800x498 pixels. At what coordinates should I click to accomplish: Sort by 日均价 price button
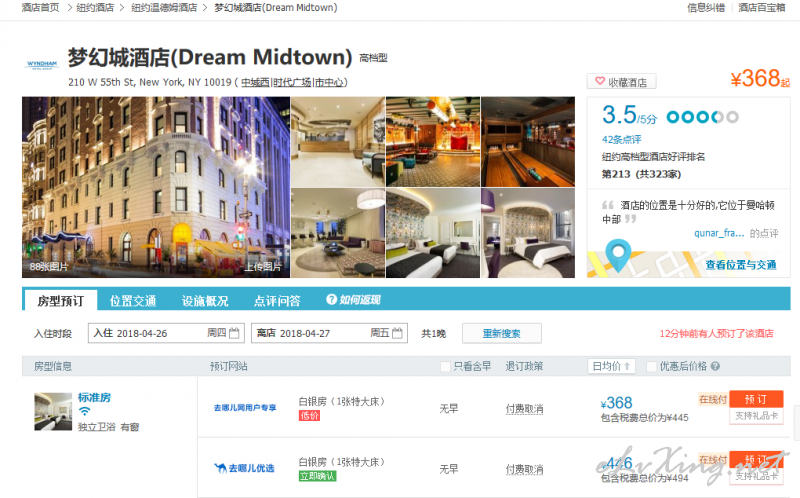(x=611, y=366)
